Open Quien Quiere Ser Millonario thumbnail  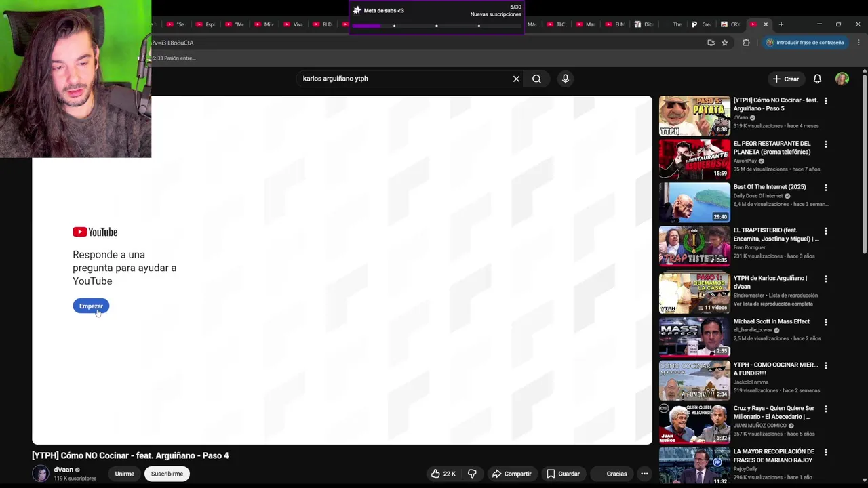694,424
